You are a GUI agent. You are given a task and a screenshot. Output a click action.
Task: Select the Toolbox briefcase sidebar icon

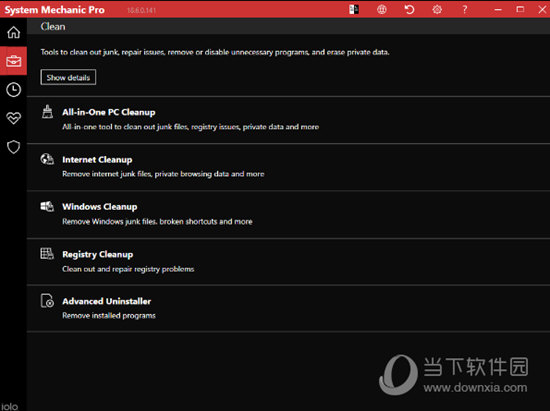[13, 61]
